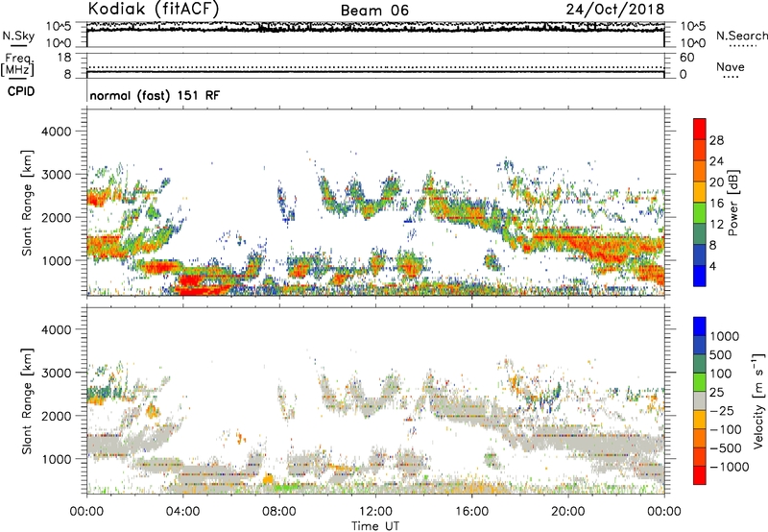This screenshot has height=532, width=768.
Task: Click the '20:00' time axis tick label
Action: (x=568, y=512)
